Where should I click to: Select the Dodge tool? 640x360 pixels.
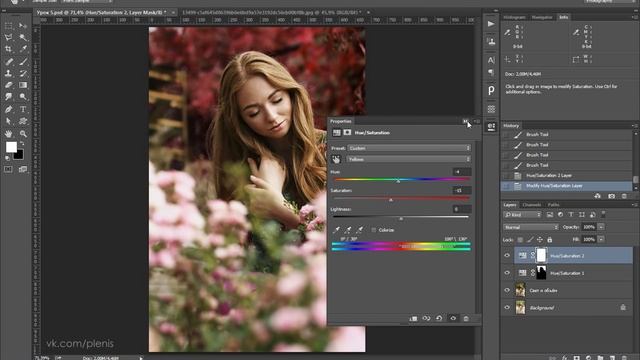click(x=23, y=97)
